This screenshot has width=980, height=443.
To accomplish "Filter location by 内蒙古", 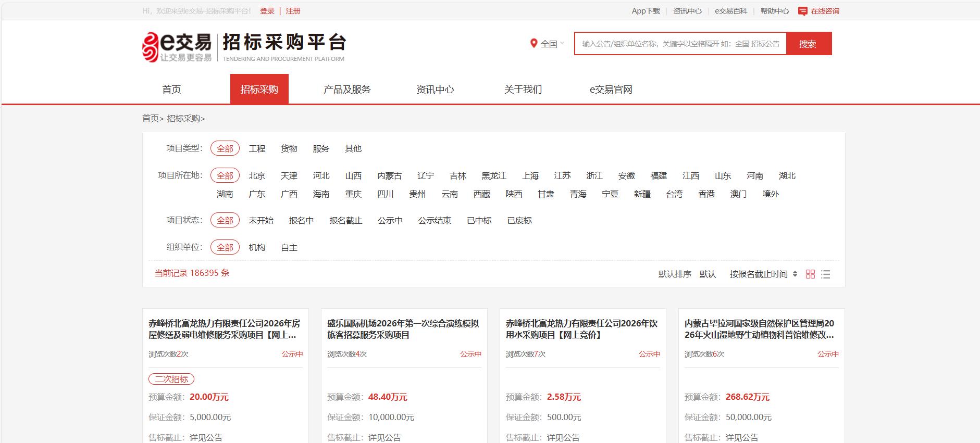I will [x=389, y=176].
